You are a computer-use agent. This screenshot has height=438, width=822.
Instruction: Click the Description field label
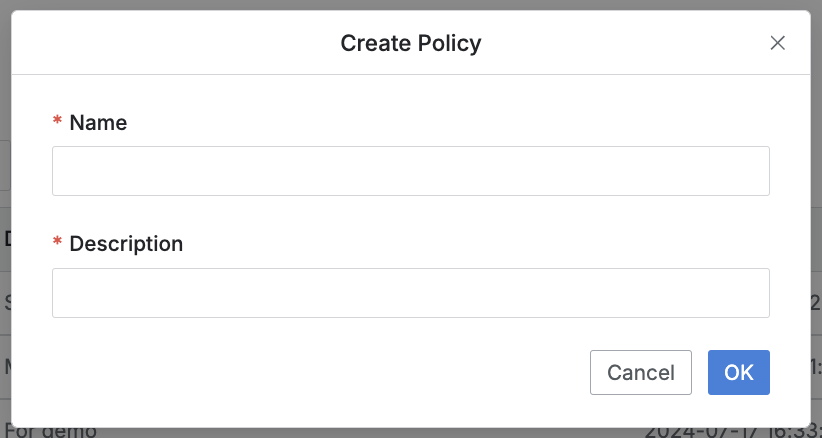point(126,244)
